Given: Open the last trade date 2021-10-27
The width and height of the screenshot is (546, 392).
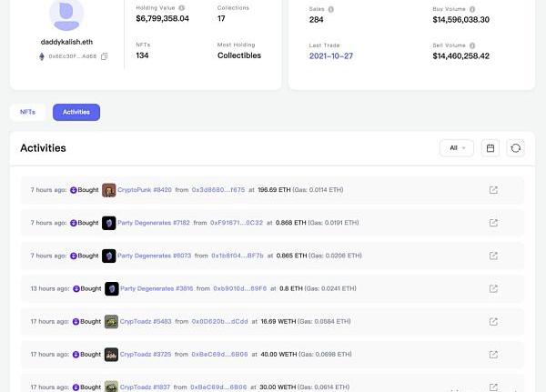Looking at the screenshot, I should coord(331,56).
